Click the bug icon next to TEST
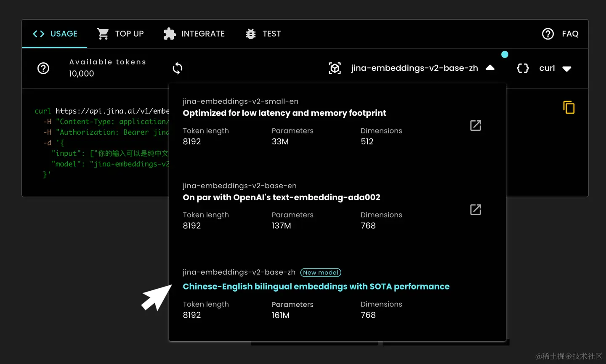The height and width of the screenshot is (364, 606). (x=251, y=34)
